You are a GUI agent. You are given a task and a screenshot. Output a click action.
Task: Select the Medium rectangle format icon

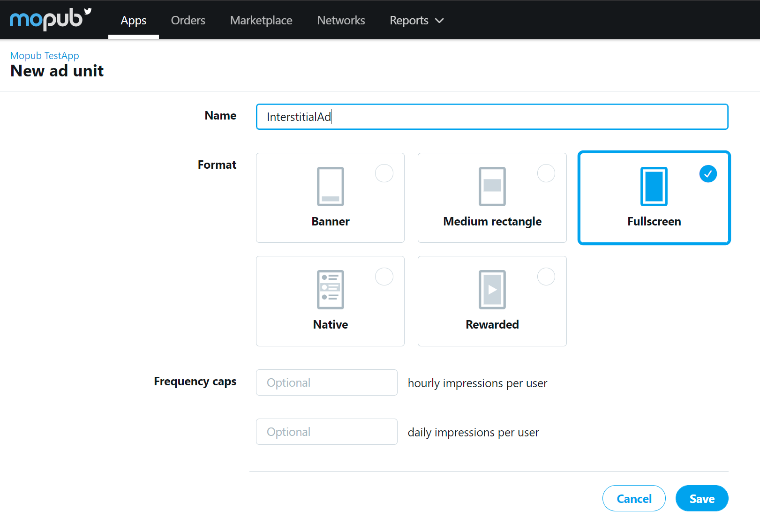click(x=492, y=187)
